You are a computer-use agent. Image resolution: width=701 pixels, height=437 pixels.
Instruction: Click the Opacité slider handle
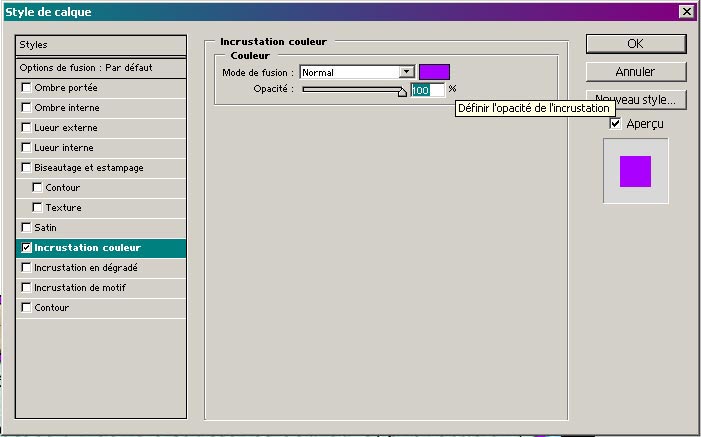tap(402, 92)
